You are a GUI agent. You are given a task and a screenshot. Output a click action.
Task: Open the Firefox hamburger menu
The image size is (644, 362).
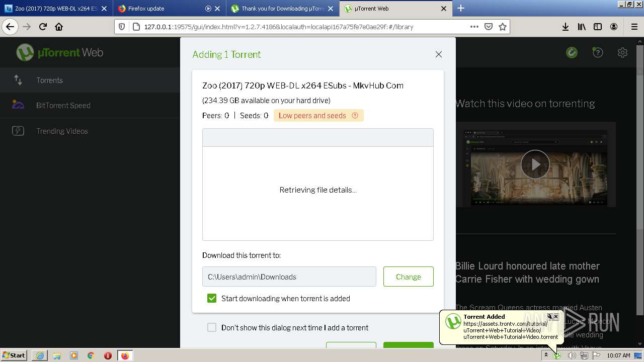coord(634,27)
